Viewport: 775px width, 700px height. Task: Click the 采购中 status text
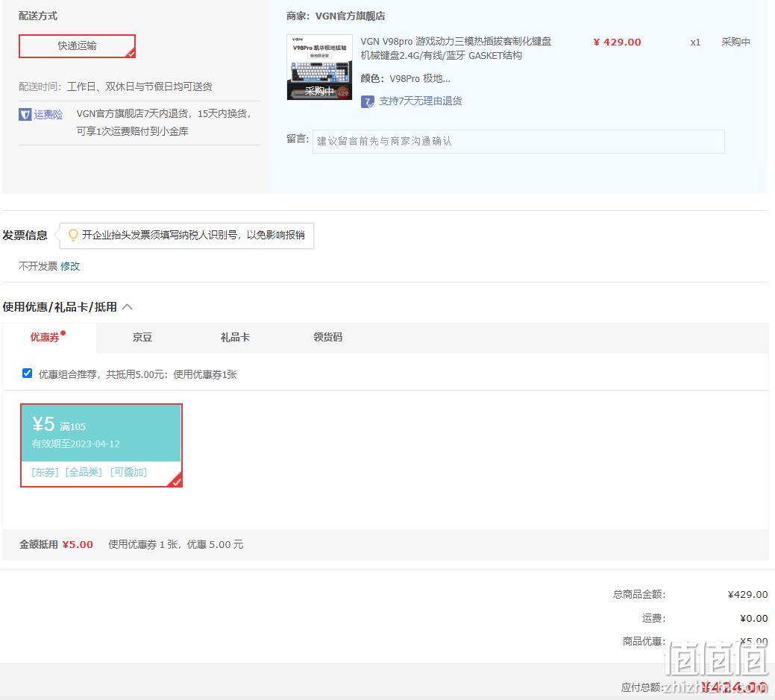pyautogui.click(x=735, y=42)
